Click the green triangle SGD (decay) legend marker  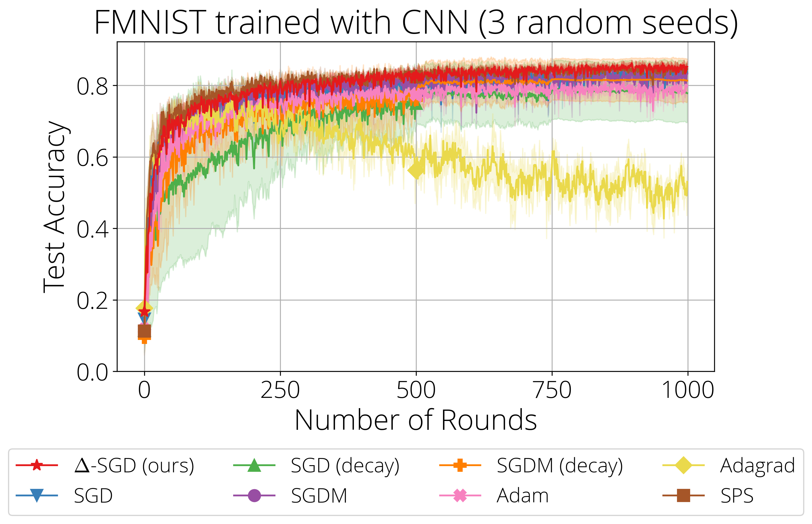click(254, 465)
